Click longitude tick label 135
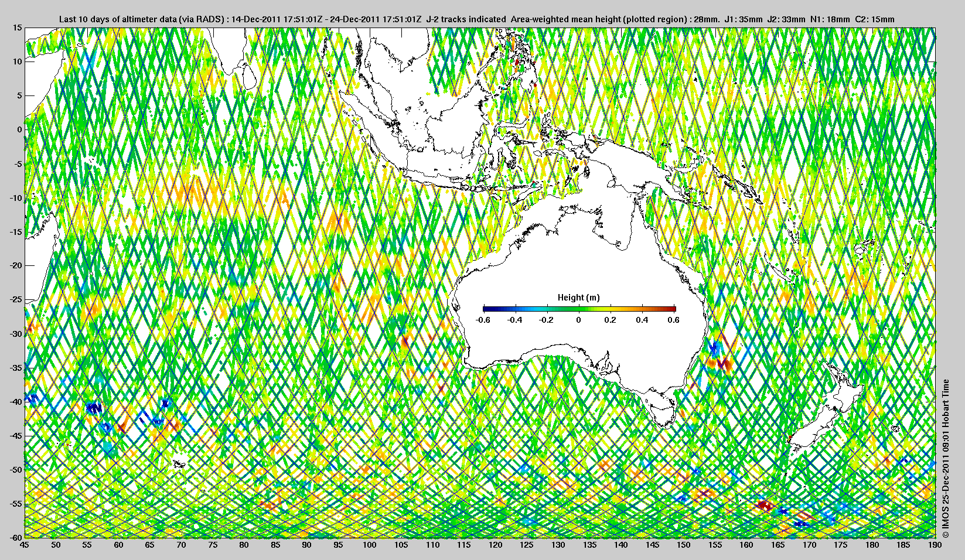This screenshot has width=965, height=560. pos(589,545)
